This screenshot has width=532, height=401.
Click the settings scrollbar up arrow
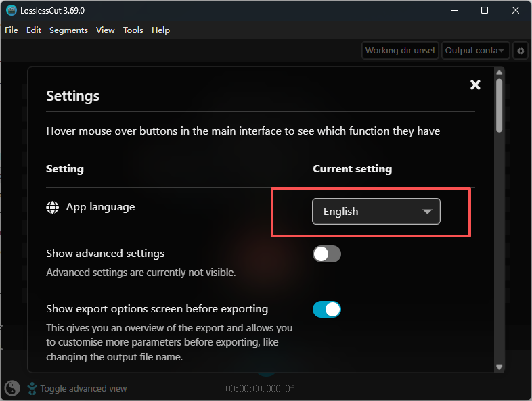coord(499,72)
